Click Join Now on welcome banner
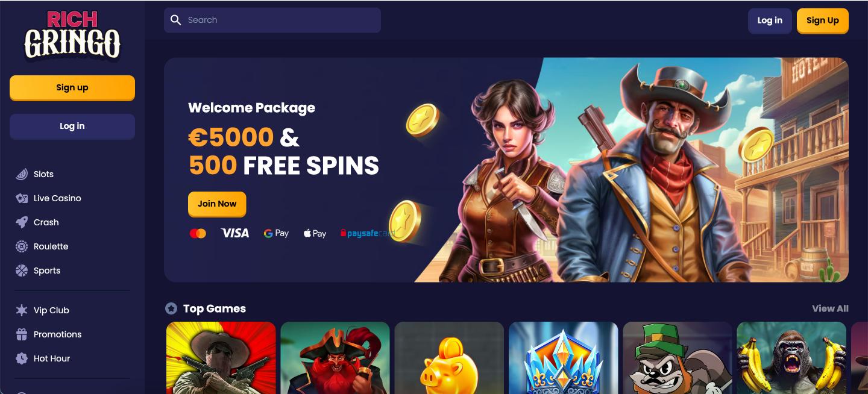 pyautogui.click(x=217, y=204)
